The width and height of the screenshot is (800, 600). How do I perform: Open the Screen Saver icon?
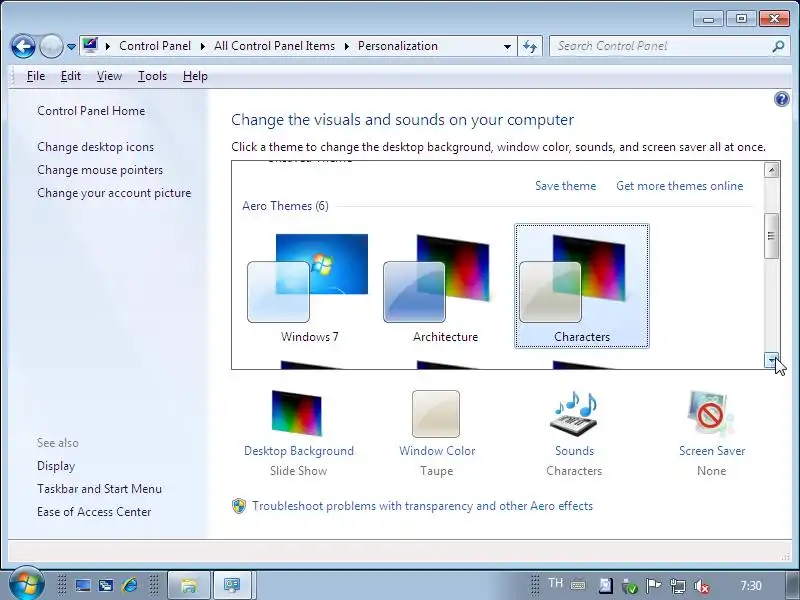point(711,414)
